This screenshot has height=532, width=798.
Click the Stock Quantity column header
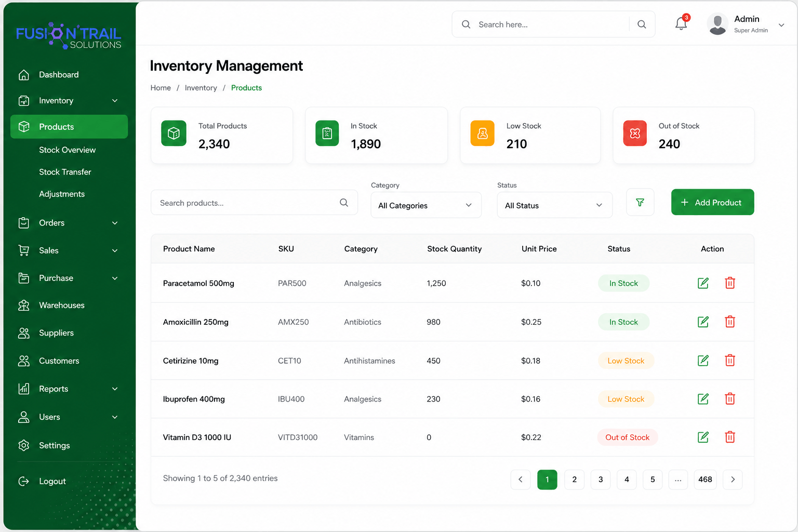[x=454, y=249]
